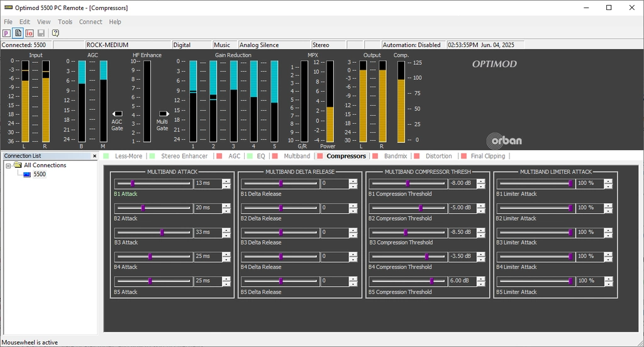The width and height of the screenshot is (644, 347).
Task: Switch to the Less-More tab
Action: coord(128,156)
